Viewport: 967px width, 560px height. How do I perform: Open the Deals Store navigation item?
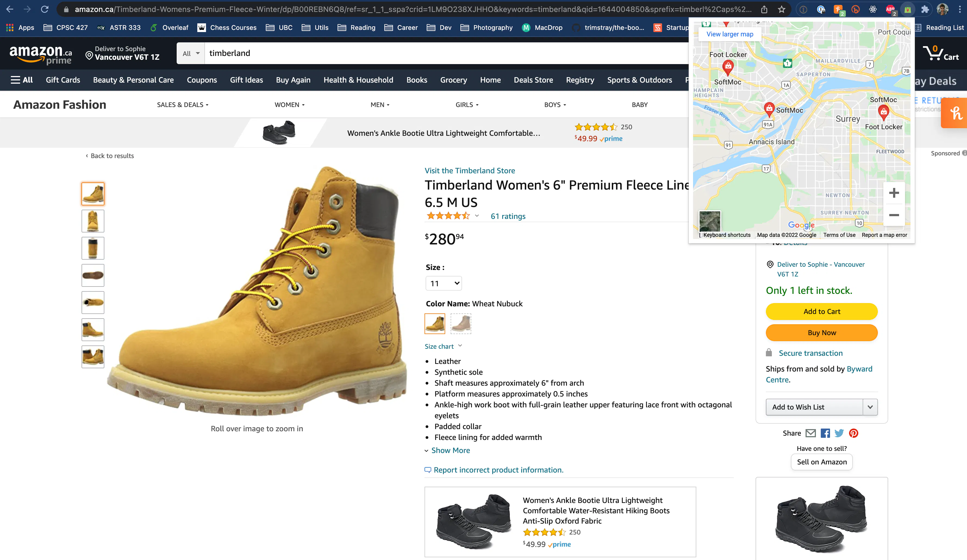[x=533, y=80]
